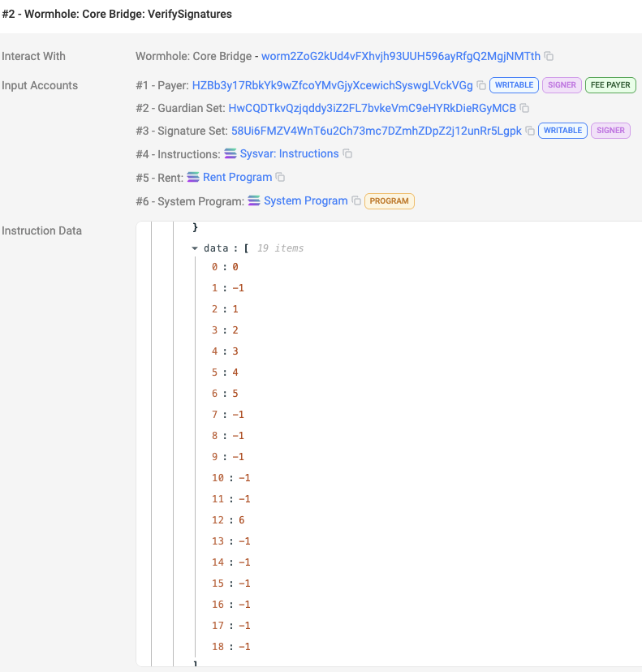
Task: Click the 'Interact With' label
Action: tap(33, 56)
